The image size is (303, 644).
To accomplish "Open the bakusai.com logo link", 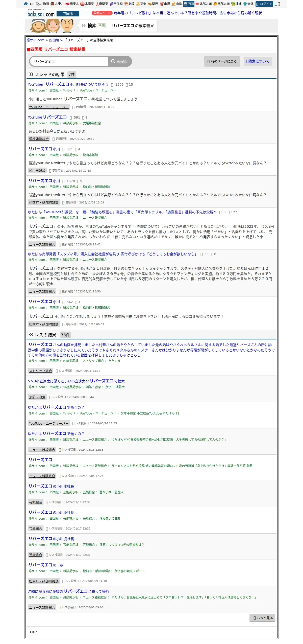I will pyautogui.click(x=41, y=13).
